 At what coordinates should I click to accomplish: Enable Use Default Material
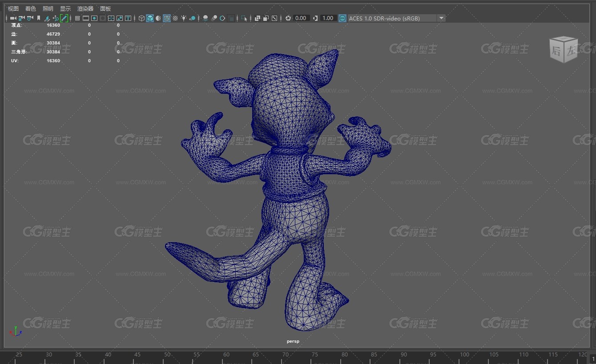(x=158, y=18)
